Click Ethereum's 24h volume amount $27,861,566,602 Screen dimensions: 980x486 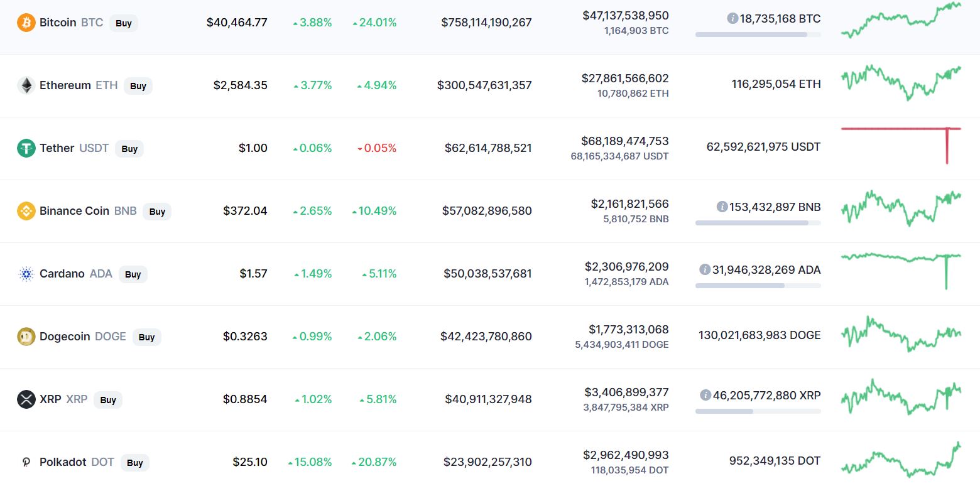click(625, 78)
